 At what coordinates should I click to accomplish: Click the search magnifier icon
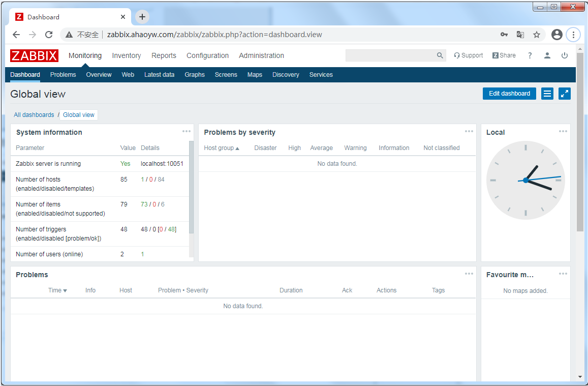[x=440, y=55]
